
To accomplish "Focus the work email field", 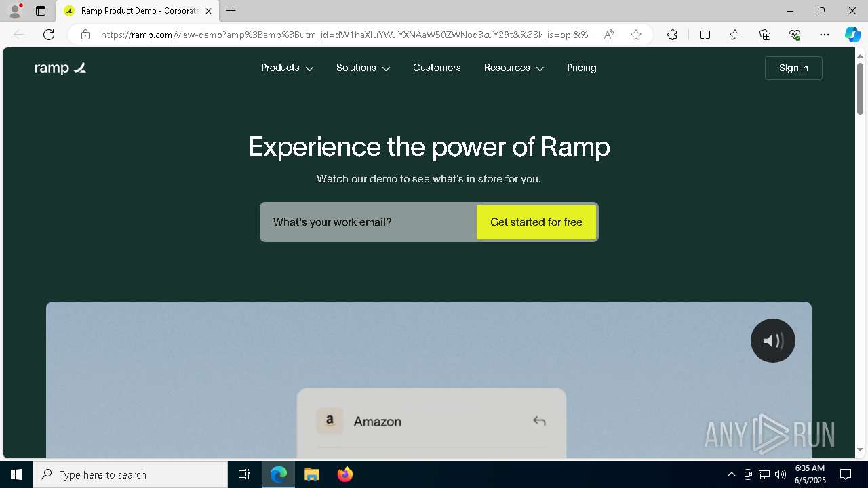I will pos(369,222).
